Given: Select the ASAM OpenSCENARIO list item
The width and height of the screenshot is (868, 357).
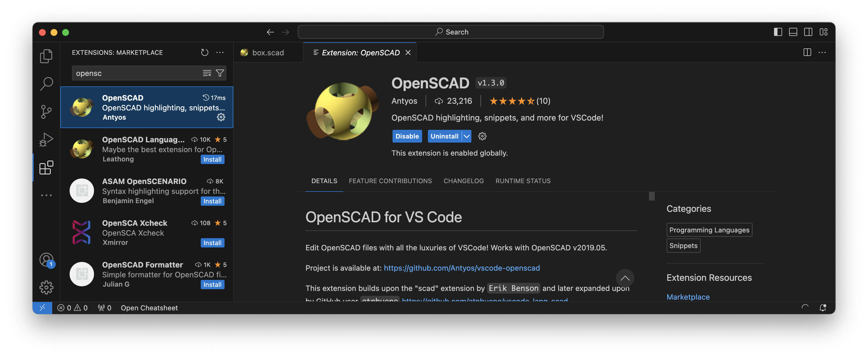Looking at the screenshot, I should pos(147,191).
